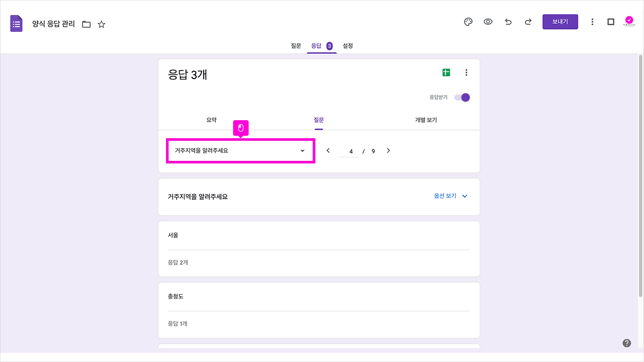Switch to the 요약 responses view

212,120
